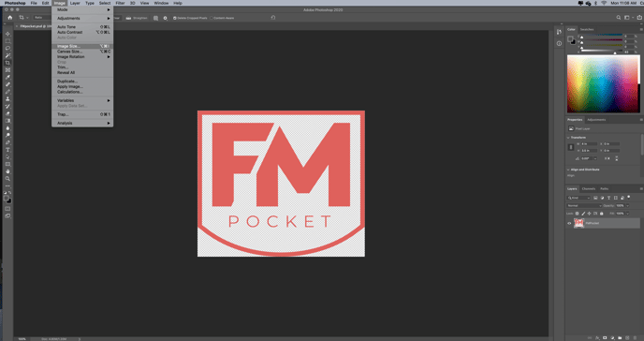Select the Eraser tool
Viewport: 644px width, 341px height.
tap(7, 113)
